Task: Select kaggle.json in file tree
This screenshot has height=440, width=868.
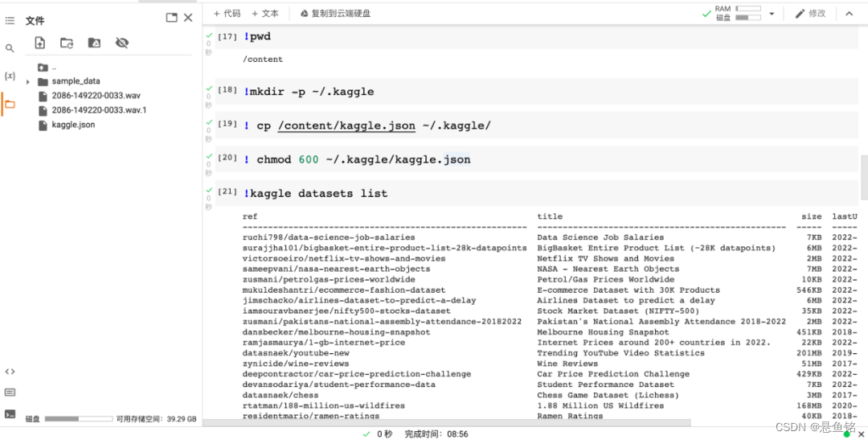Action: (x=73, y=125)
